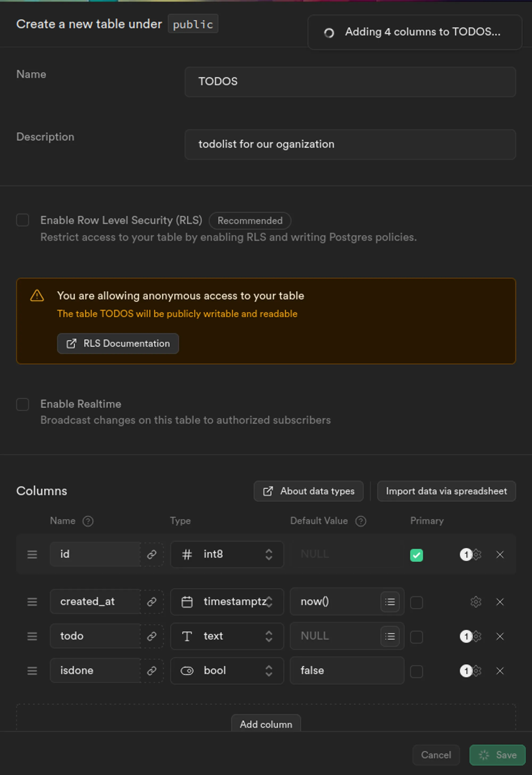Click the settings gear on created_at row
The image size is (532, 775).
click(x=476, y=602)
